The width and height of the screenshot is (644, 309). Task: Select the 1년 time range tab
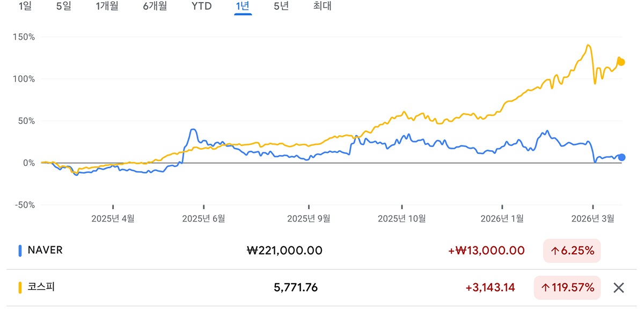pos(243,6)
